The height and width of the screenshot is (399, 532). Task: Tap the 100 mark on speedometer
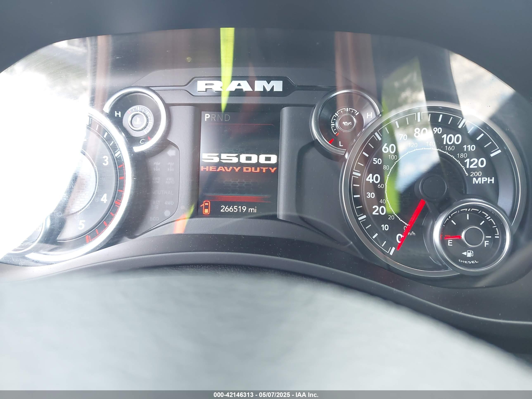coord(452,139)
